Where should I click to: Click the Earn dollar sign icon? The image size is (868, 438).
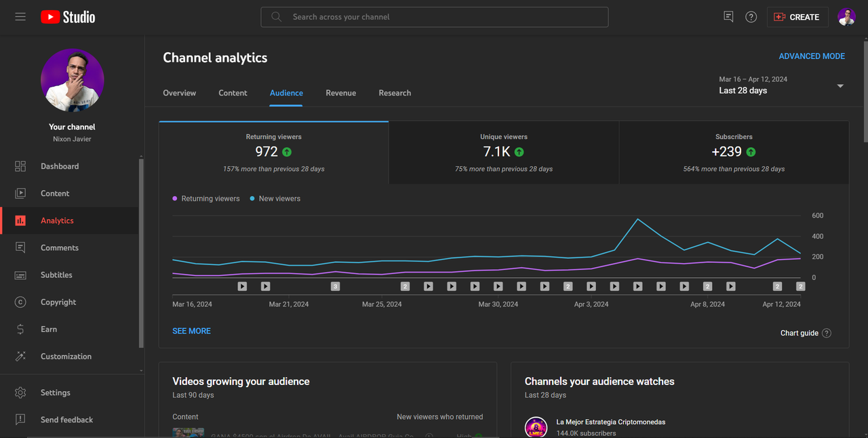[20, 329]
